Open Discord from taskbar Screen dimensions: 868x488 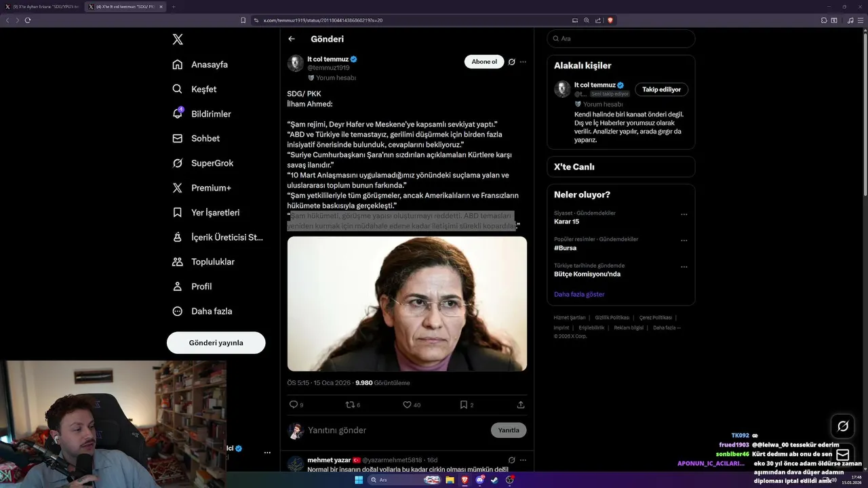[x=480, y=480]
